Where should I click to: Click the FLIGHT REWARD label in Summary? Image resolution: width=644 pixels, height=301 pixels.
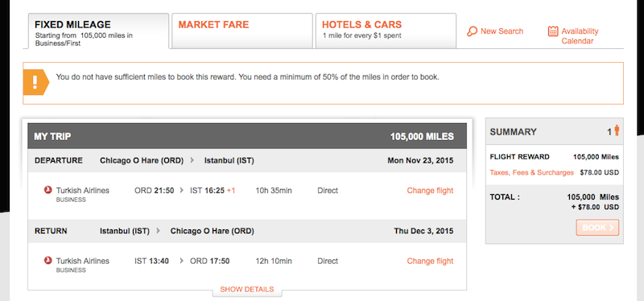coord(519,157)
